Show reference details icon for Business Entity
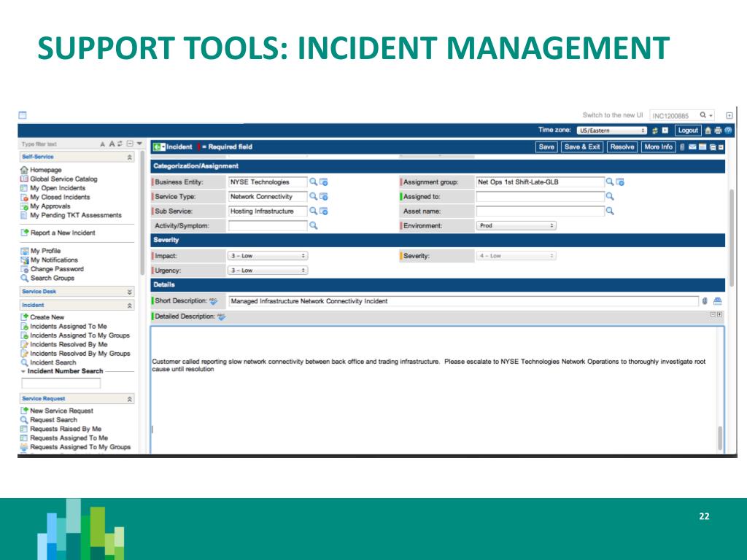The image size is (747, 560). click(x=323, y=182)
